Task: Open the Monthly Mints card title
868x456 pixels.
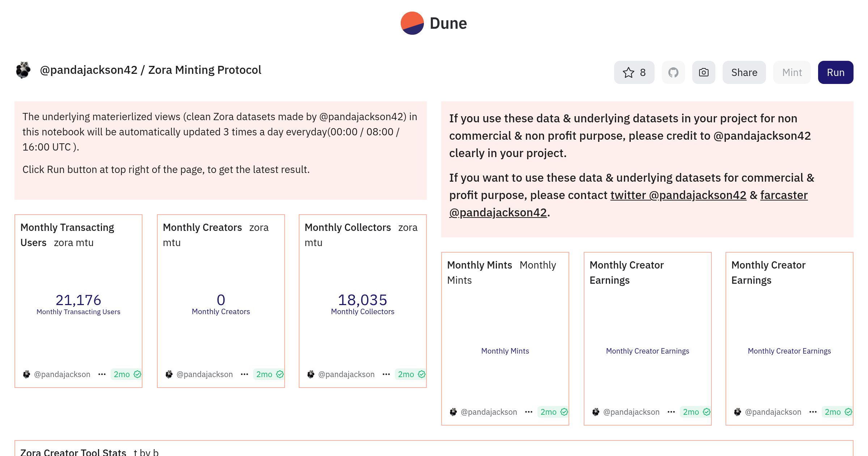Action: pyautogui.click(x=480, y=265)
